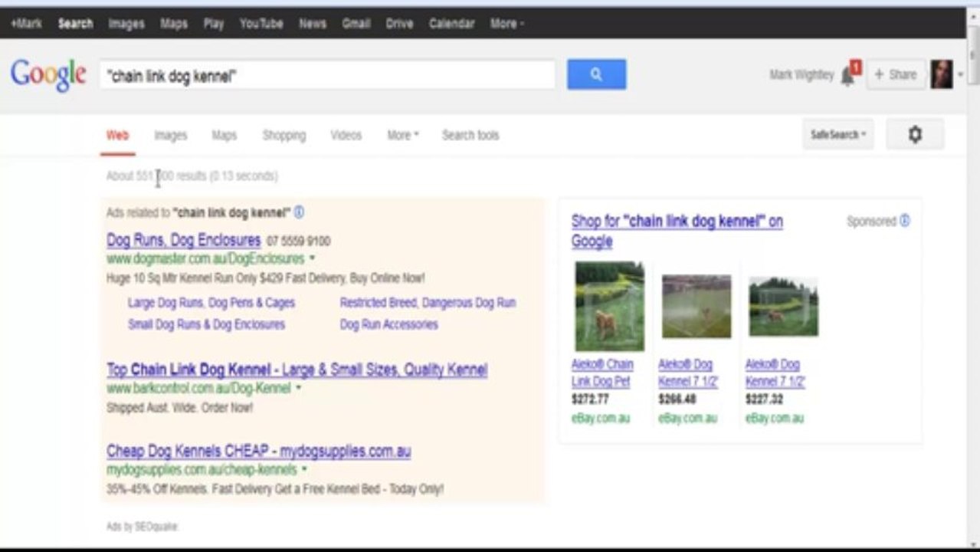Click info icon beside Ads related to
The height and width of the screenshot is (552, 980).
pos(299,212)
